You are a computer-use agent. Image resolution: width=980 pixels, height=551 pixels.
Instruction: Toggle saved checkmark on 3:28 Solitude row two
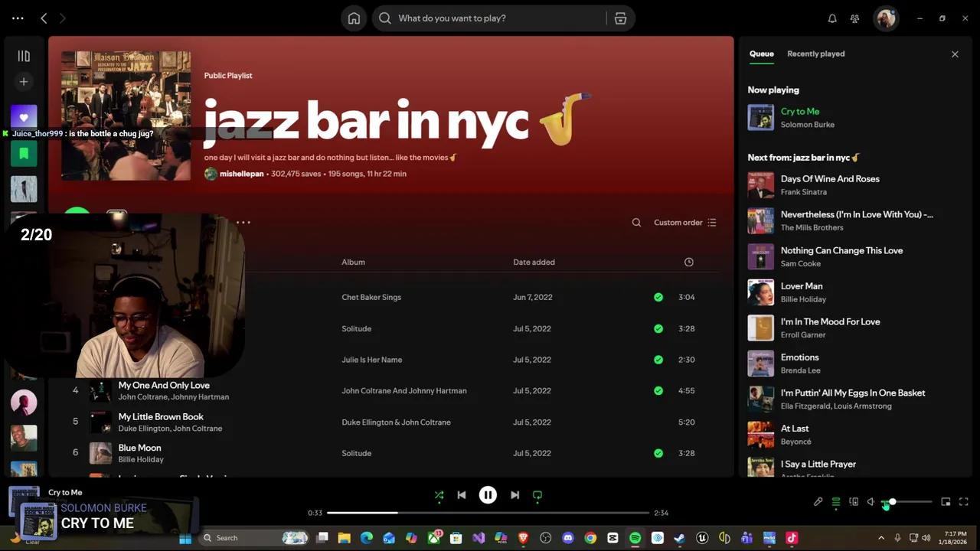tap(658, 328)
